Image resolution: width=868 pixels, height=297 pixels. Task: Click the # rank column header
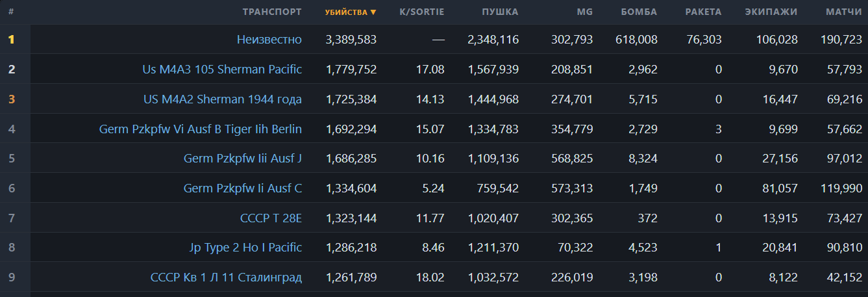pyautogui.click(x=11, y=12)
